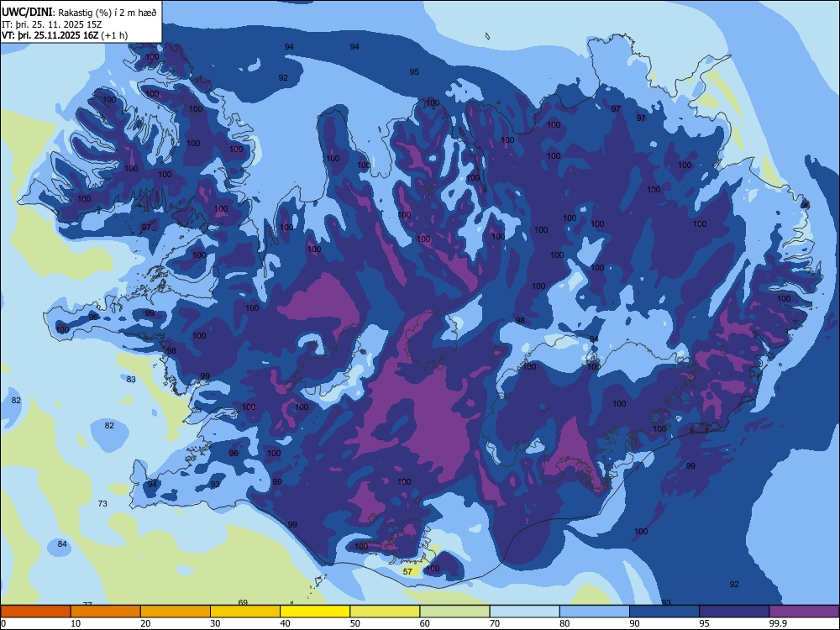The width and height of the screenshot is (840, 630).
Task: Click the orange 10–20 legend swatch
Action: [106, 612]
